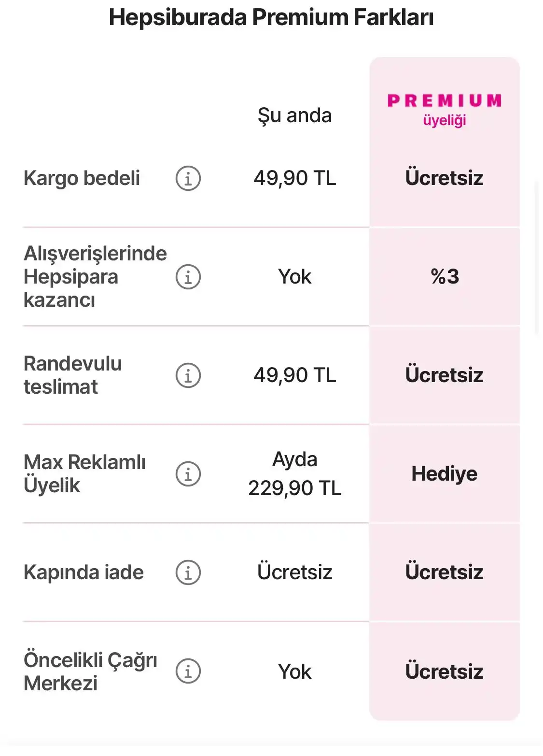View Öncelikli Çağrı Merkezi info icon
The width and height of the screenshot is (543, 756).
point(188,671)
